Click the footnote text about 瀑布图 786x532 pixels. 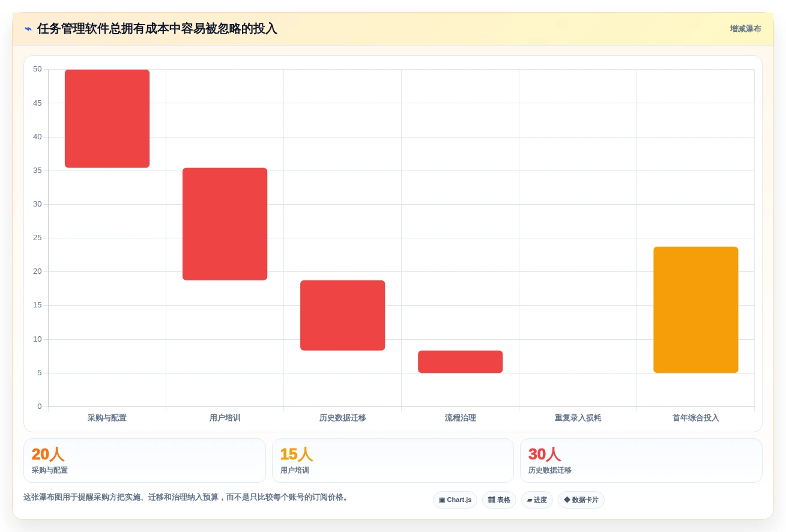(187, 497)
